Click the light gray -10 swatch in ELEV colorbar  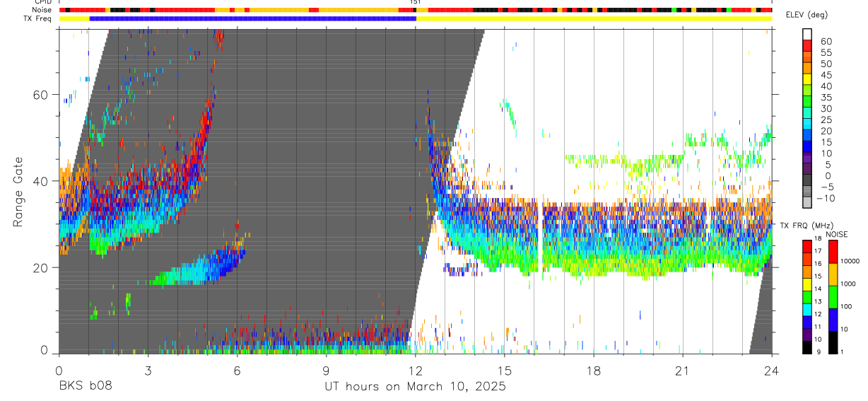[x=807, y=202]
